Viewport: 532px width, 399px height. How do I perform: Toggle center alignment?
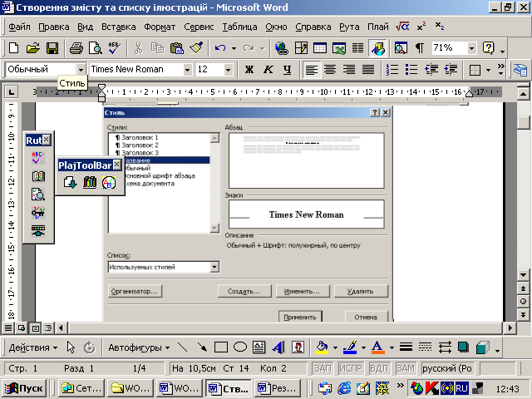click(330, 70)
